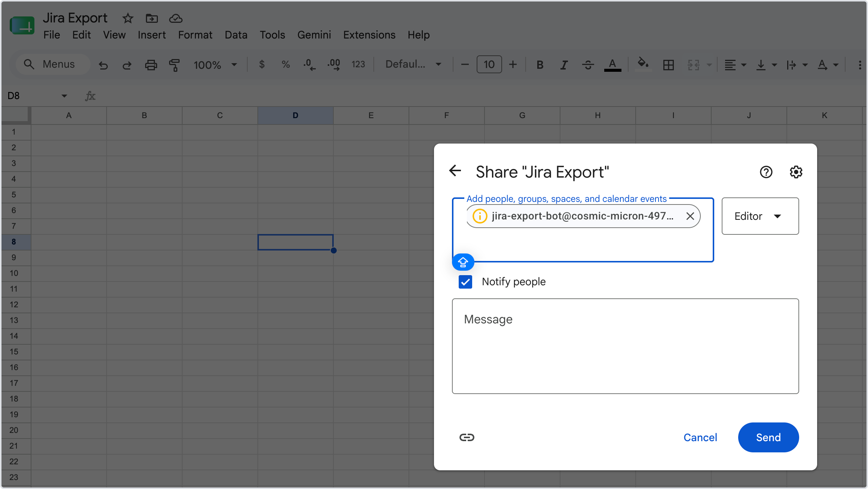Viewport: 868px width, 489px height.
Task: Toggle italic formatting
Action: (x=564, y=65)
